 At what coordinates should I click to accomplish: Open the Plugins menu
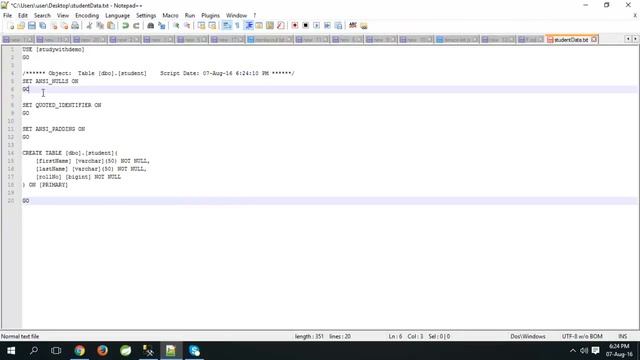210,16
